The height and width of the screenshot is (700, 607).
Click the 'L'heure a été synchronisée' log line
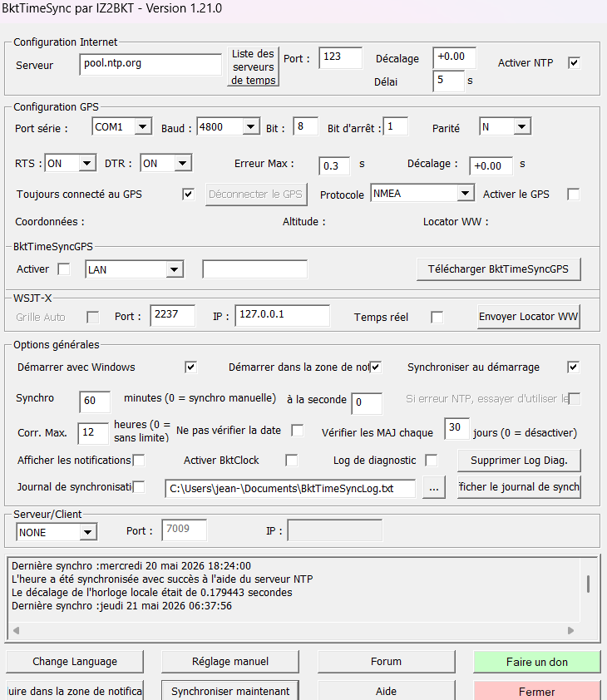pyautogui.click(x=162, y=579)
